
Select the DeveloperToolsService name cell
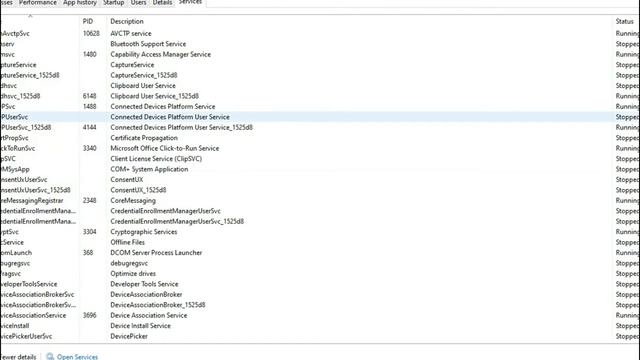pyautogui.click(x=29, y=284)
